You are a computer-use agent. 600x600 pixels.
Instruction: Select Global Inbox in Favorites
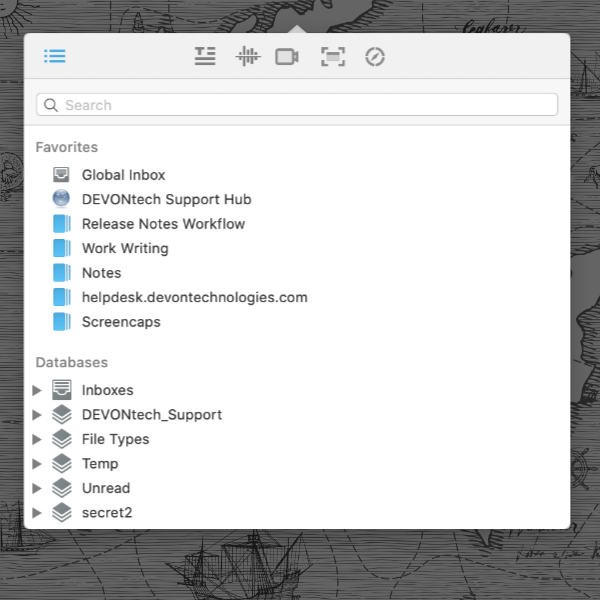tap(124, 175)
